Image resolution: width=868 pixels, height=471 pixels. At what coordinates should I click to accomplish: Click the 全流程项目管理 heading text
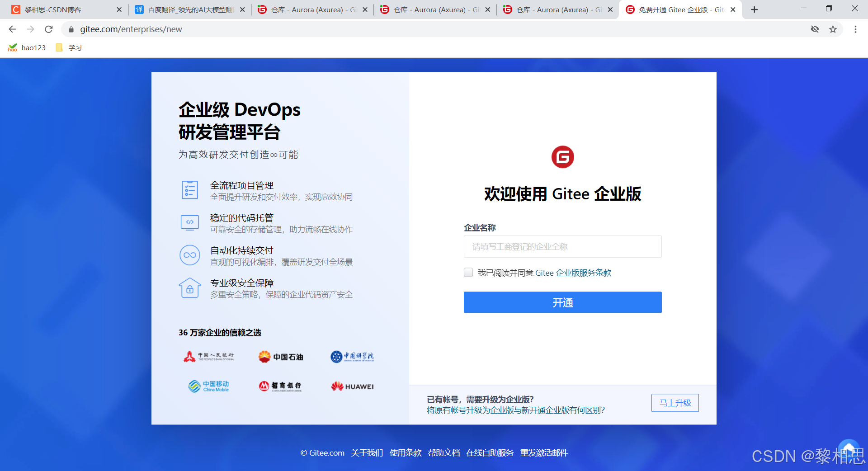242,185
